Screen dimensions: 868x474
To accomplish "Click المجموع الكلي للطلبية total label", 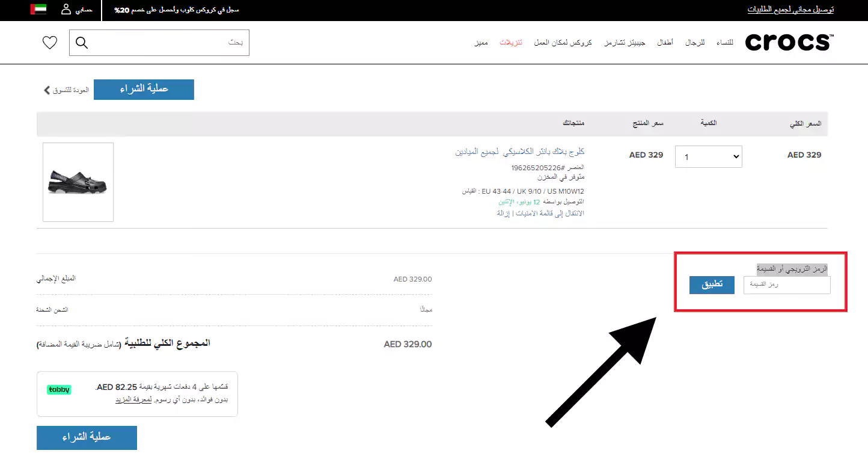I will pyautogui.click(x=167, y=343).
